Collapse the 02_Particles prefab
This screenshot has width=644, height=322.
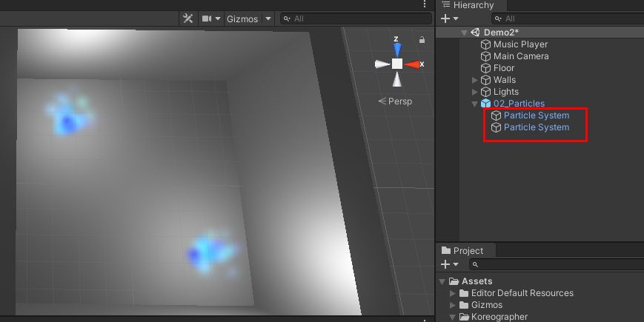click(x=475, y=104)
